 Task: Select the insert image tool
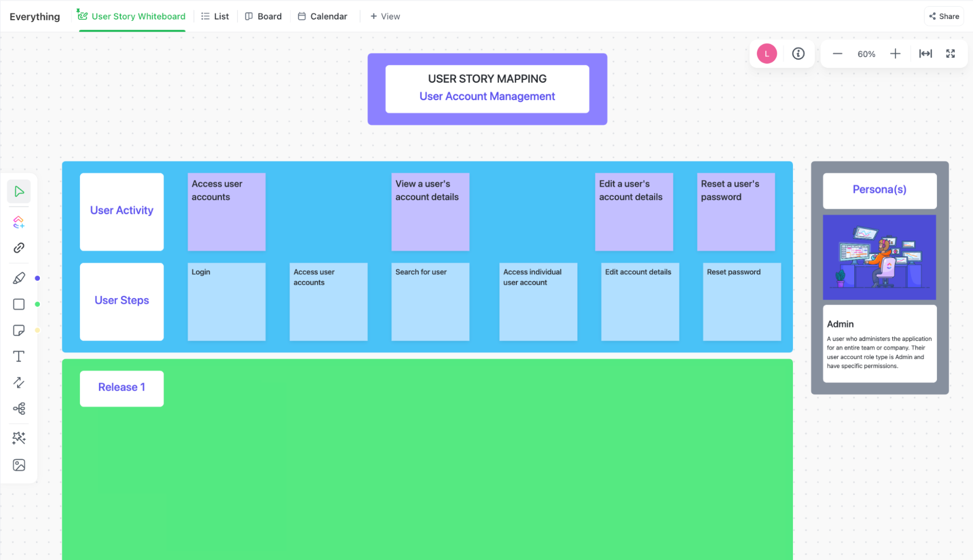(19, 465)
